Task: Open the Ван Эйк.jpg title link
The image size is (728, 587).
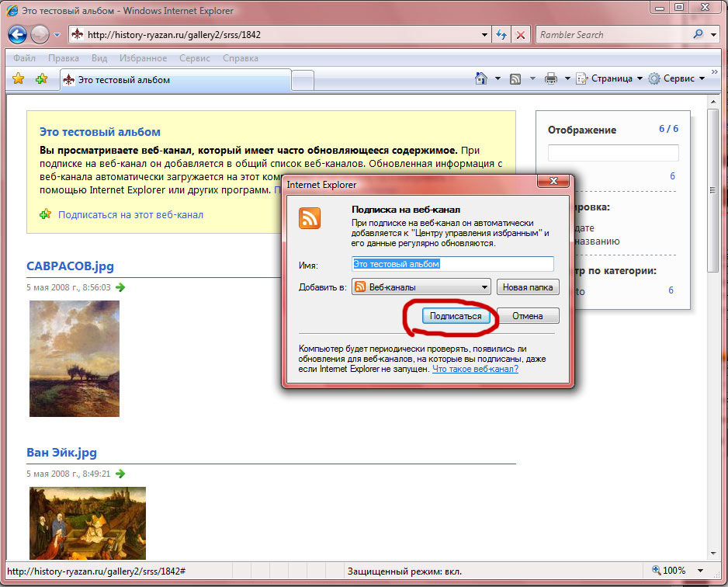Action: (x=62, y=453)
